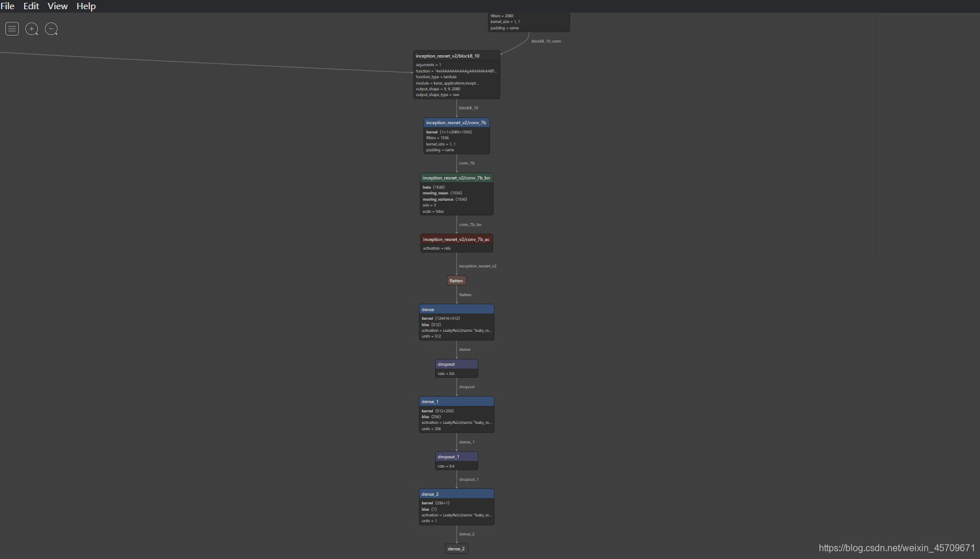Select the inception_resnet_v2/conv_7b_ac node header

pyautogui.click(x=456, y=239)
